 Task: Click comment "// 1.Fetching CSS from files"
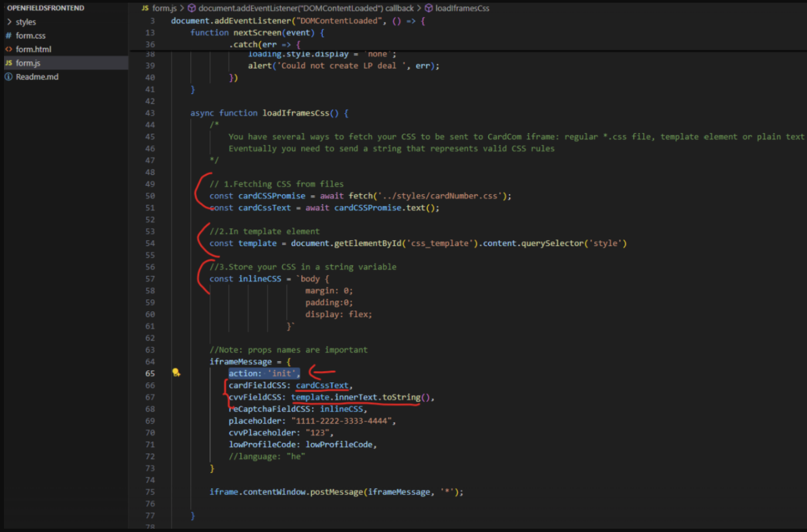coord(277,184)
